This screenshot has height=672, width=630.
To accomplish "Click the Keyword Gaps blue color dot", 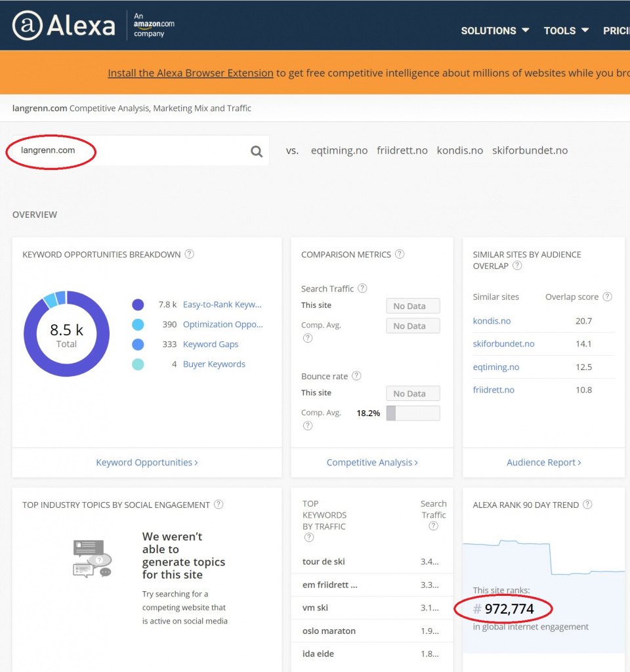I will [138, 344].
